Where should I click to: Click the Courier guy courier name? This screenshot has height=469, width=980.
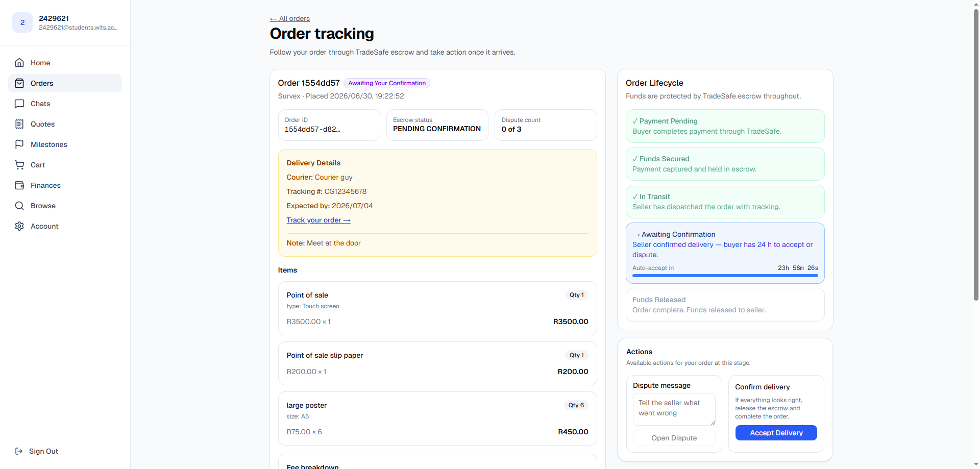(334, 177)
